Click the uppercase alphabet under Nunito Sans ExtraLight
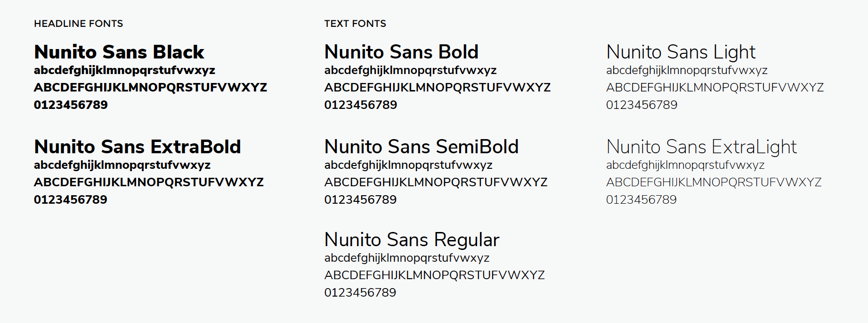 pos(714,182)
